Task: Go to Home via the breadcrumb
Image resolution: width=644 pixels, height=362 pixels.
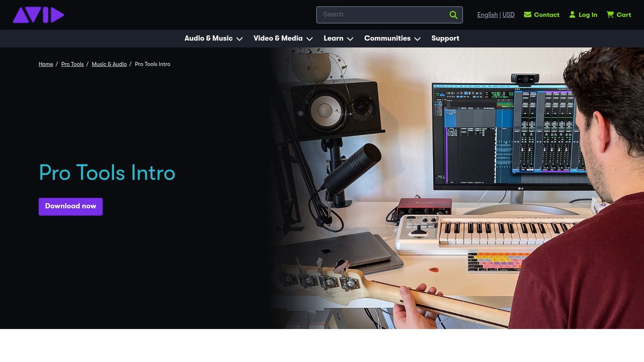Action: coord(45,64)
